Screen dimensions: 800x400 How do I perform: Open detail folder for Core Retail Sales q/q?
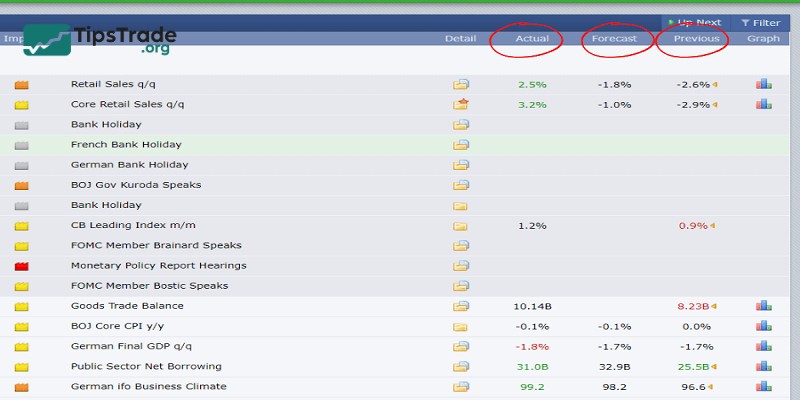(461, 105)
